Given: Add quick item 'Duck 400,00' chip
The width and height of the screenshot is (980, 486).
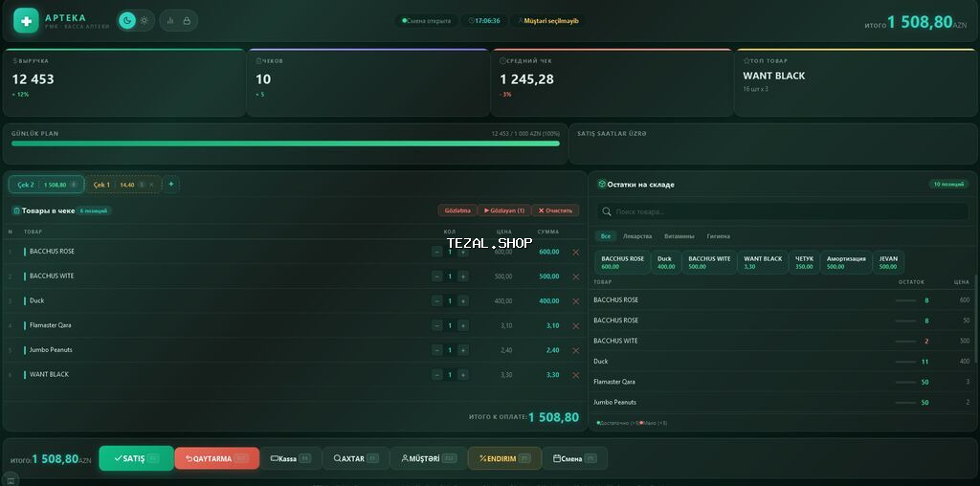Looking at the screenshot, I should [666, 262].
